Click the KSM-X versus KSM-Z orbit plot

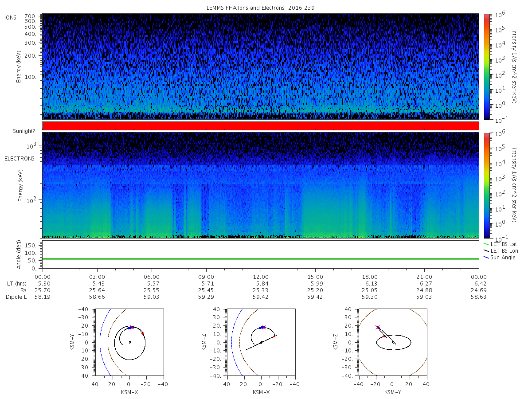click(261, 342)
